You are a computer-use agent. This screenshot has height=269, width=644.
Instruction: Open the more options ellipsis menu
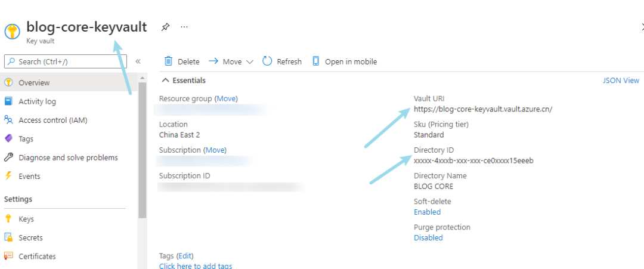tap(184, 27)
